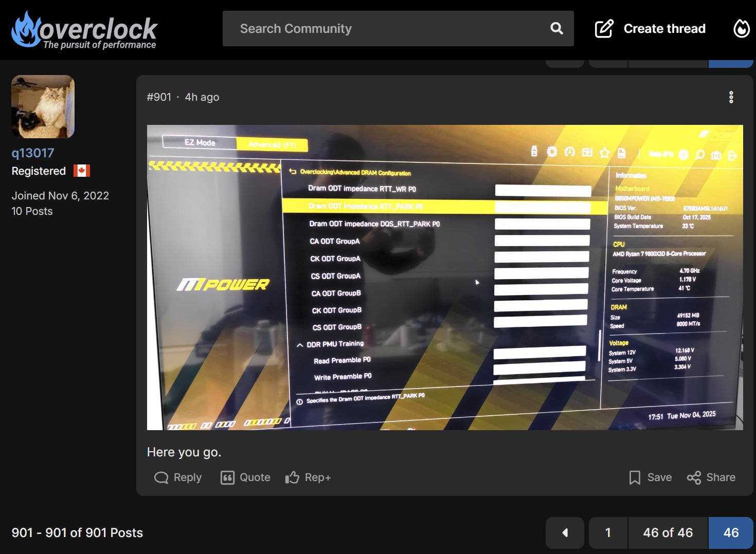Screen dimensions: 756x554
Task: Quote the 'Here you go' post
Action: pos(245,477)
